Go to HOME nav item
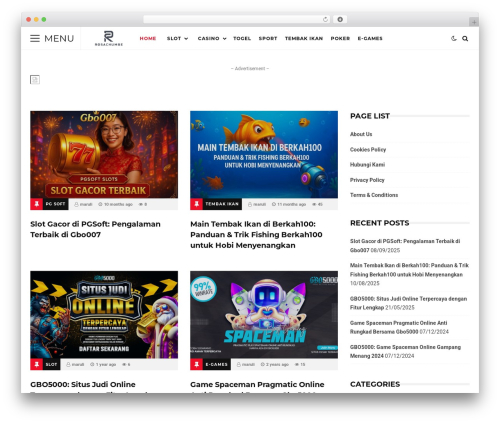500x423 pixels. 148,38
